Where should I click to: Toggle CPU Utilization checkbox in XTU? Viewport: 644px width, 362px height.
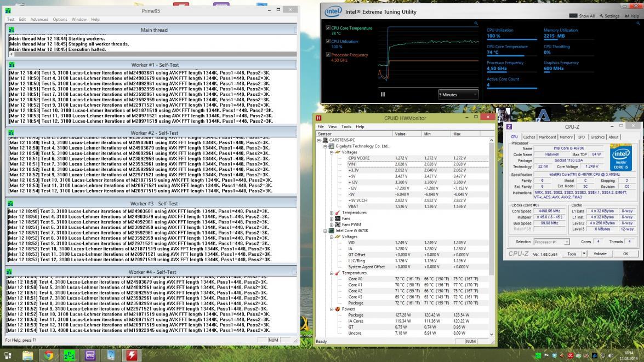click(x=328, y=41)
